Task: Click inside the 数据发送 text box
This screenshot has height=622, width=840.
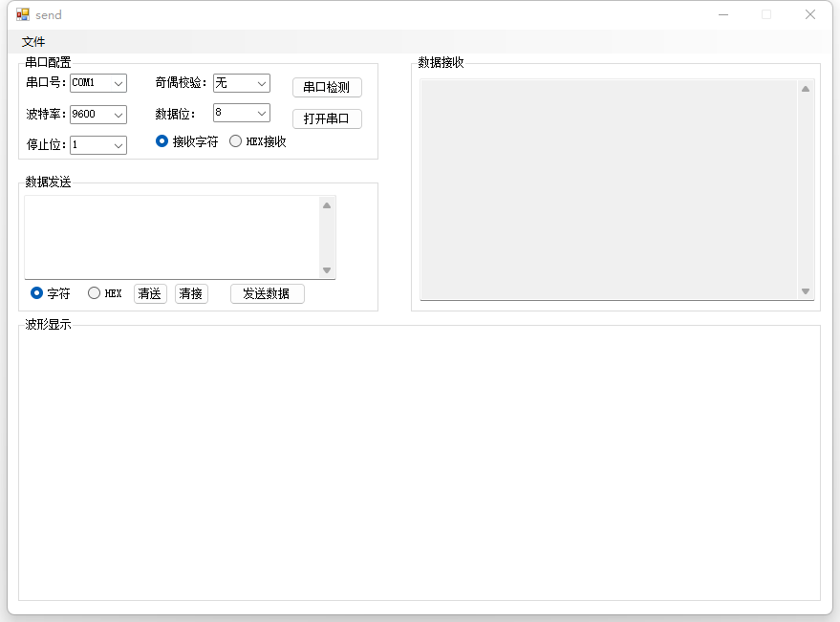Action: coord(172,237)
